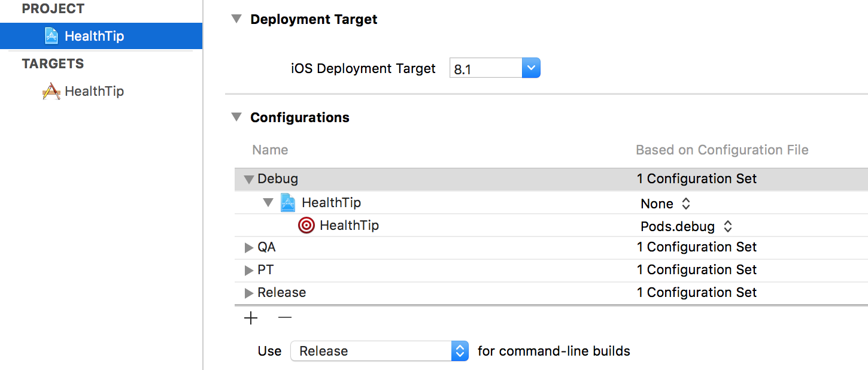Click '1 Configuration Set' in the PT row
The image size is (868, 370).
coord(697,269)
